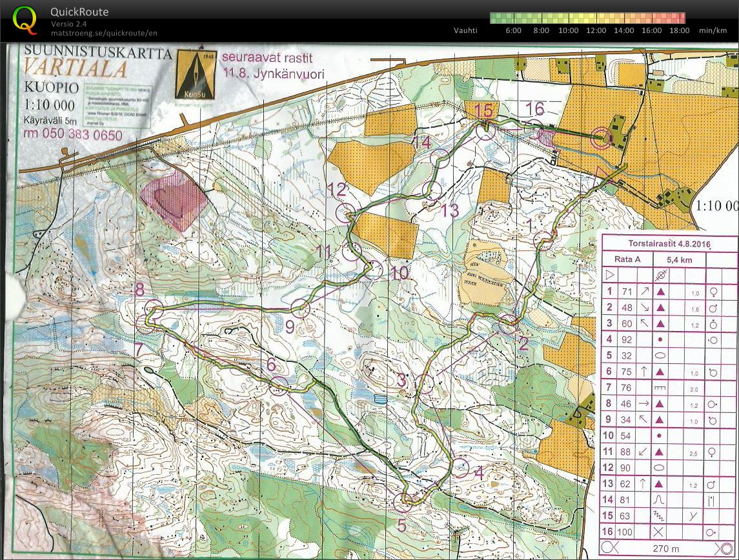The image size is (739, 560).
Task: Click the pace color scale gradient bar
Action: point(587,18)
